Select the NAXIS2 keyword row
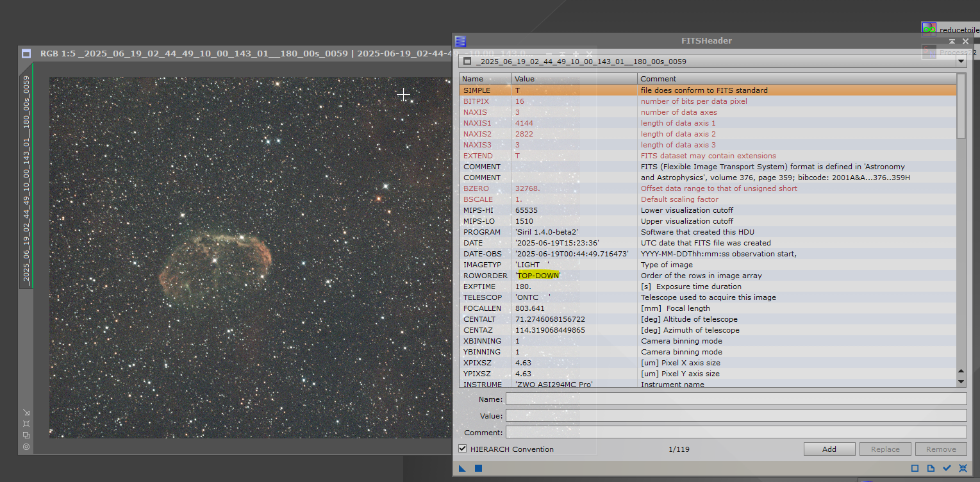 coord(708,134)
